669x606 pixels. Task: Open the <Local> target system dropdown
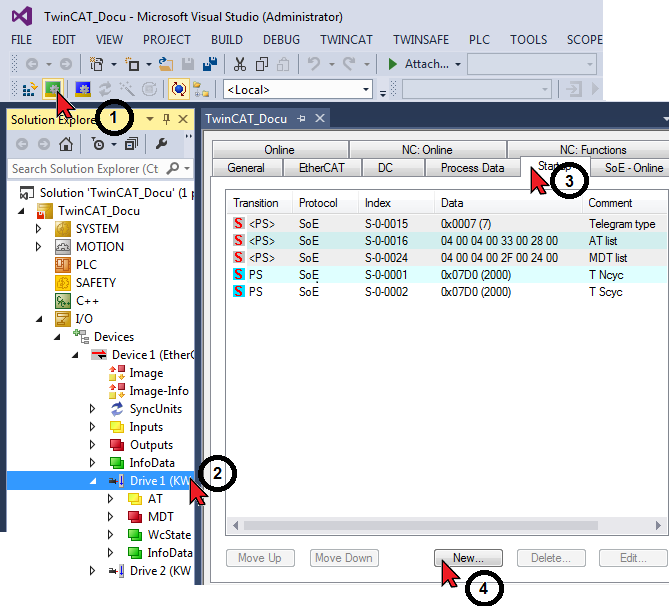pos(366,90)
